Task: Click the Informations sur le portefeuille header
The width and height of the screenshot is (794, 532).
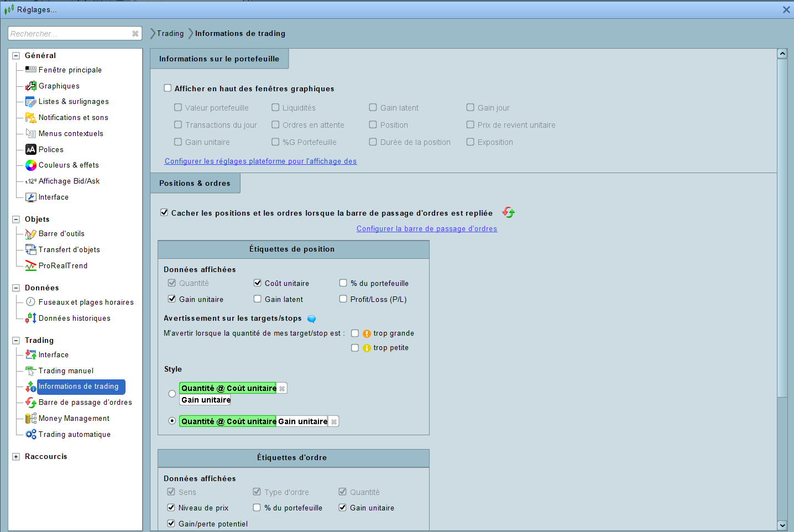Action: click(x=220, y=59)
